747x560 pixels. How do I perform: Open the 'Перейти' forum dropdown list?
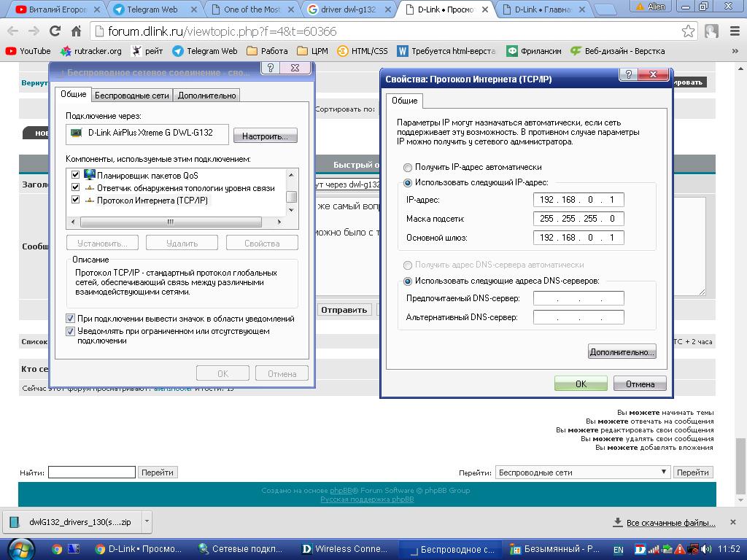tap(582, 472)
